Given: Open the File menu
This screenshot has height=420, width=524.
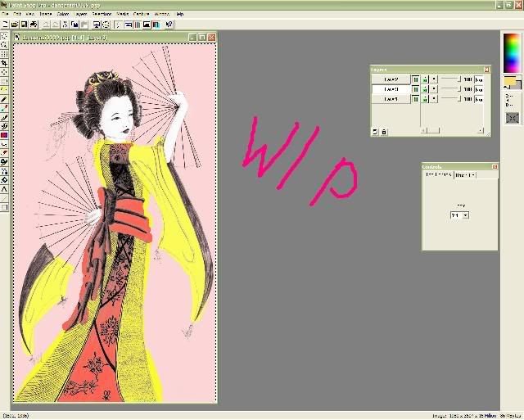Looking at the screenshot, I should [5, 14].
